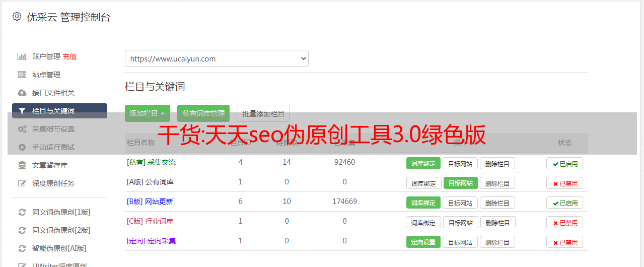Click 词库绑定 for the 行业词库 row
The width and height of the screenshot is (644, 267).
(424, 222)
